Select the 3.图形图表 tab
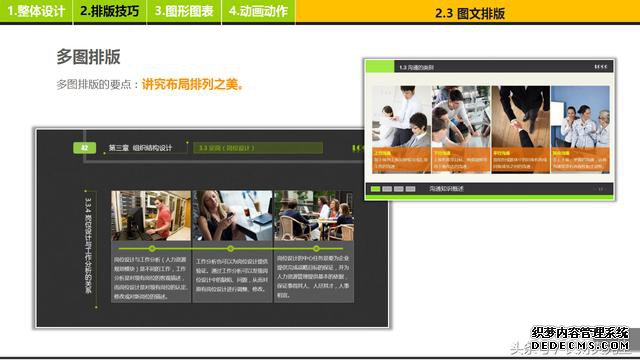Screen dimensions: 640x360 click(x=184, y=11)
